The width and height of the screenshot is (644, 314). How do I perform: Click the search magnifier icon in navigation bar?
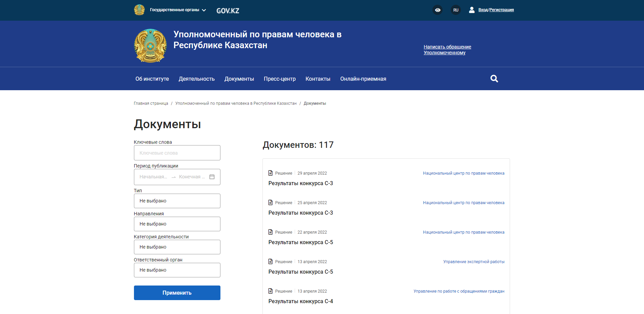(494, 79)
